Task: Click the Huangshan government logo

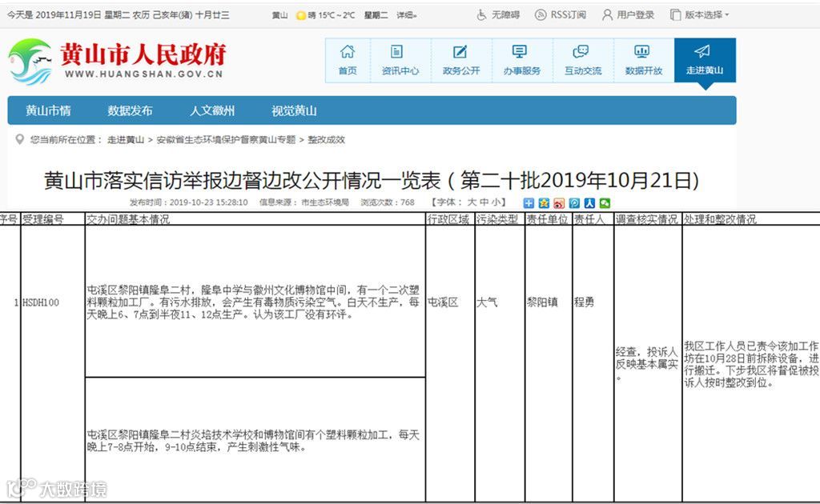Action: 116,61
